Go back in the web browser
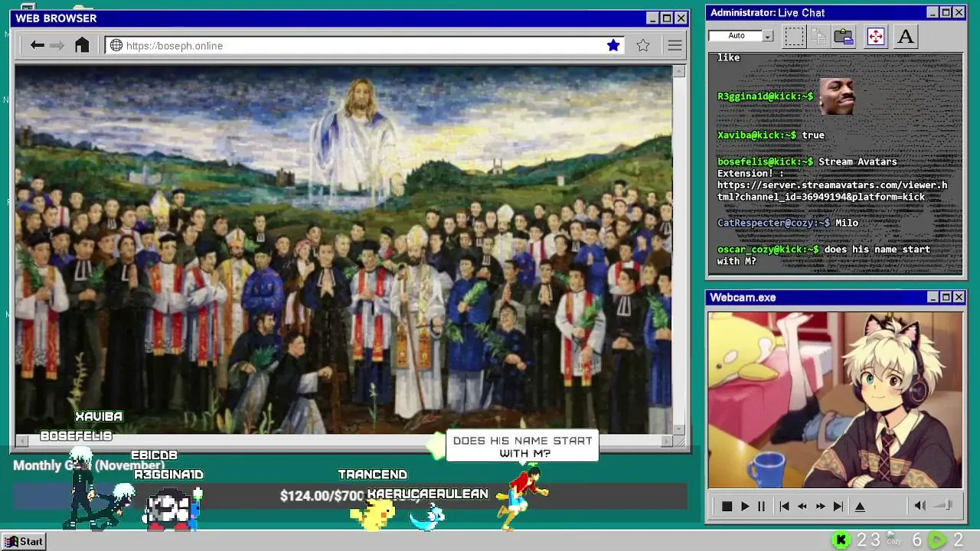The width and height of the screenshot is (980, 551). [37, 45]
